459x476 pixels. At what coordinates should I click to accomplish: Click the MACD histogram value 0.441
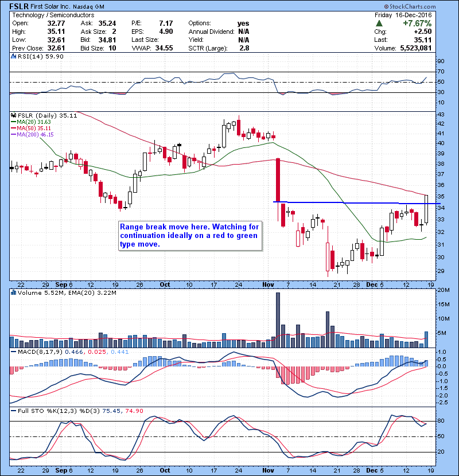click(120, 352)
